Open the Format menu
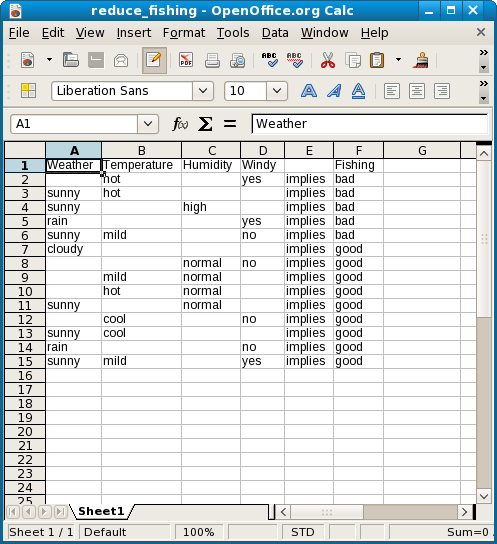The width and height of the screenshot is (497, 544). (x=184, y=33)
